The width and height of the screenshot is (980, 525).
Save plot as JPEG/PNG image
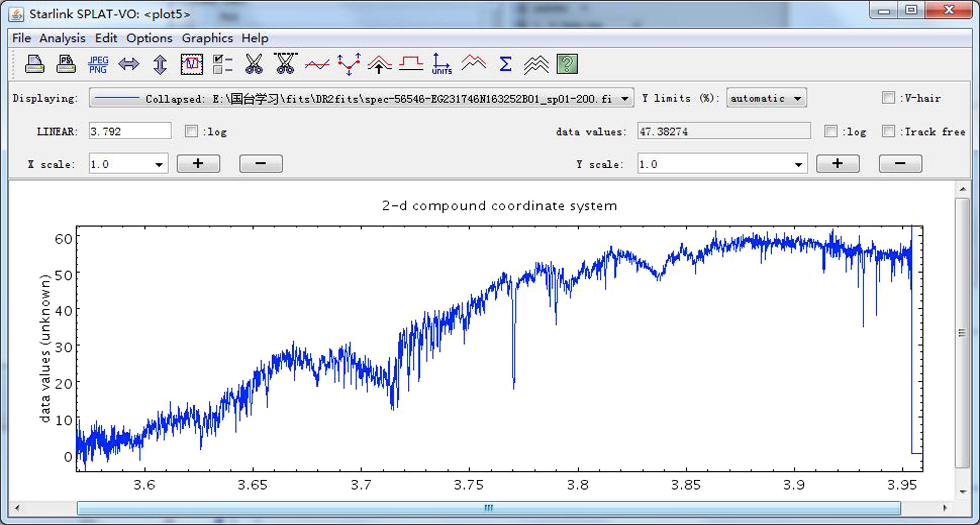pos(98,64)
